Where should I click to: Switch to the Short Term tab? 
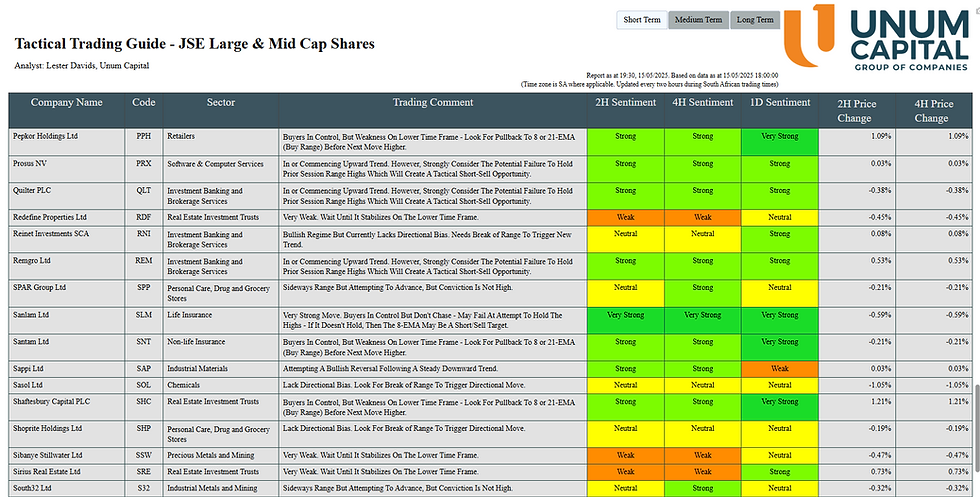[642, 20]
